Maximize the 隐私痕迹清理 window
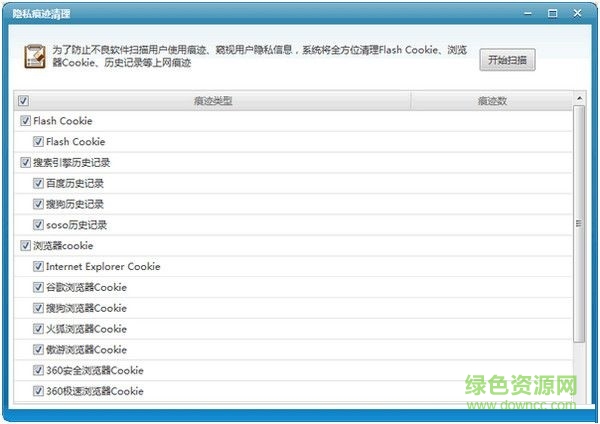This screenshot has height=424, width=600. (553, 13)
